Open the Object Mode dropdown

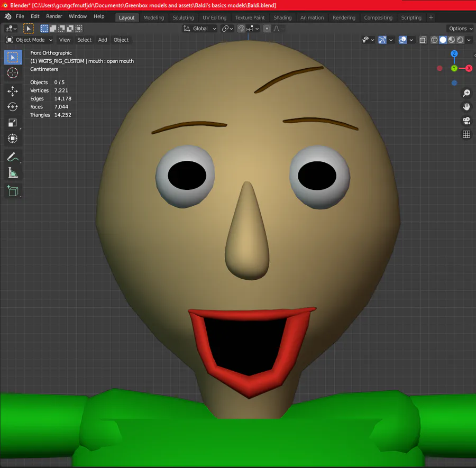pyautogui.click(x=30, y=40)
